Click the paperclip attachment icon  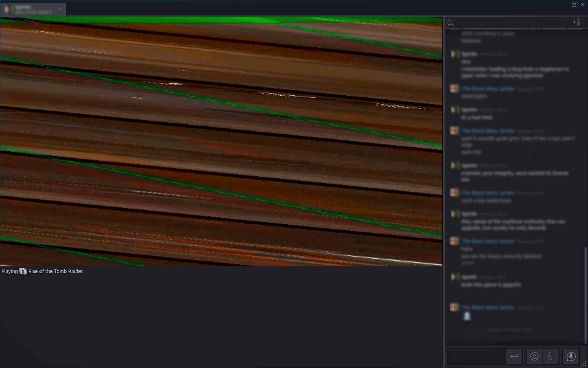point(550,356)
